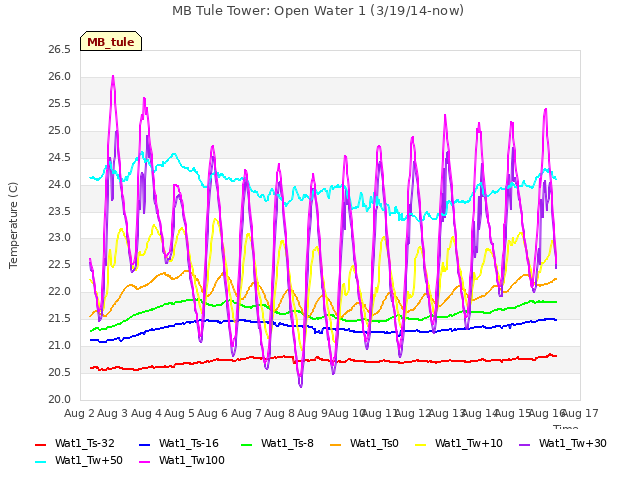Click the Aug 17 x-axis label

point(580,414)
